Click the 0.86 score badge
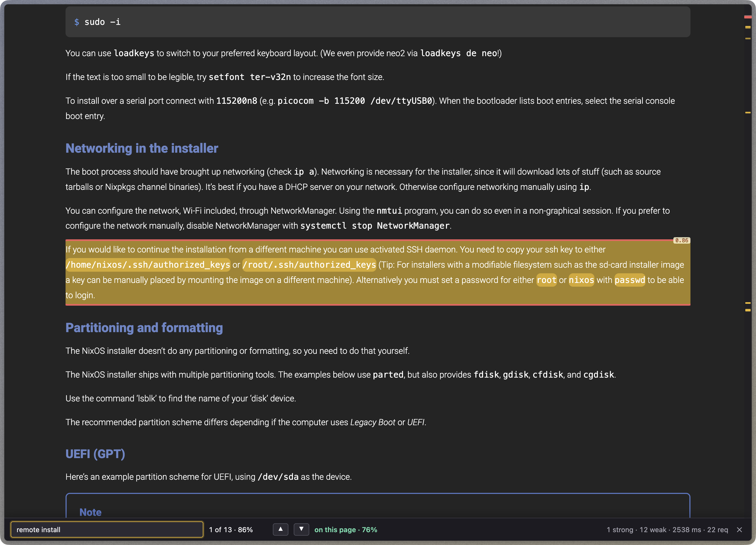756x545 pixels. [681, 240]
